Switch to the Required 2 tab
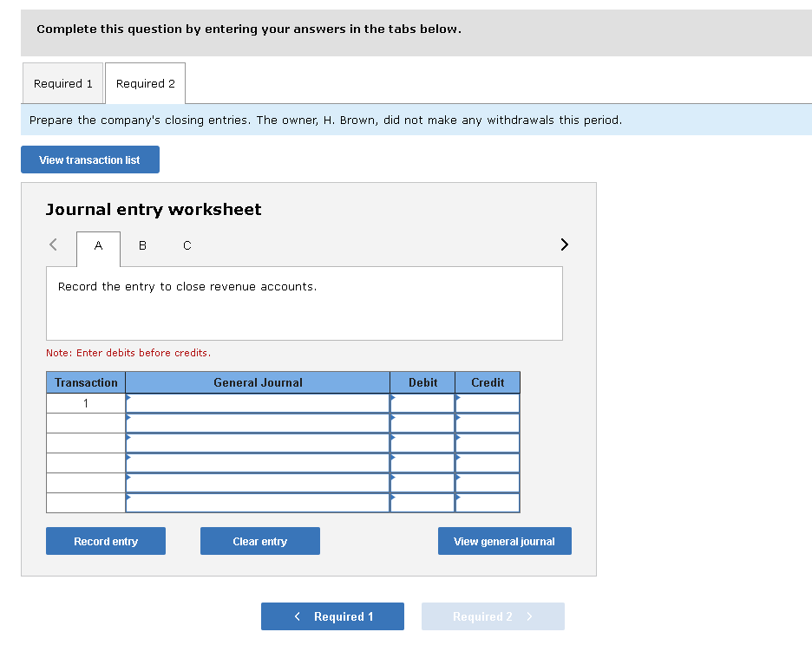812x645 pixels. click(x=145, y=83)
